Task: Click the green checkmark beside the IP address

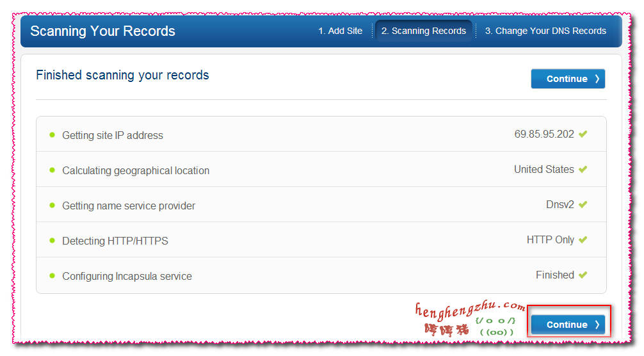Action: tap(583, 134)
